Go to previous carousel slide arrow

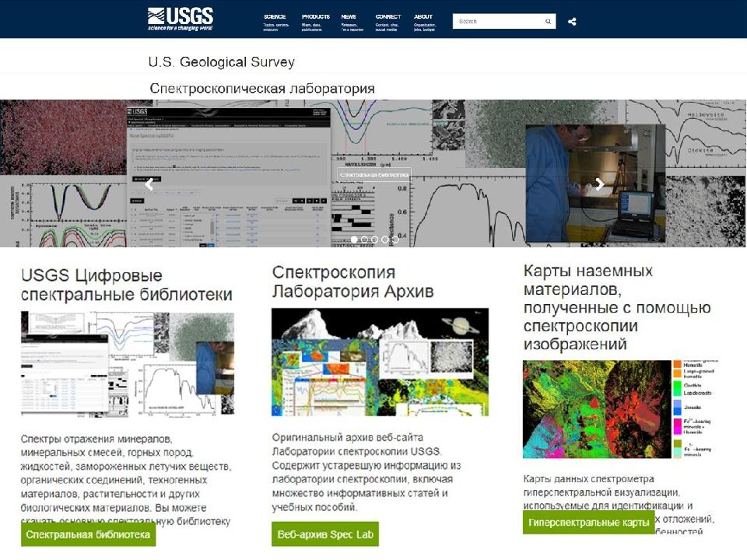(149, 184)
